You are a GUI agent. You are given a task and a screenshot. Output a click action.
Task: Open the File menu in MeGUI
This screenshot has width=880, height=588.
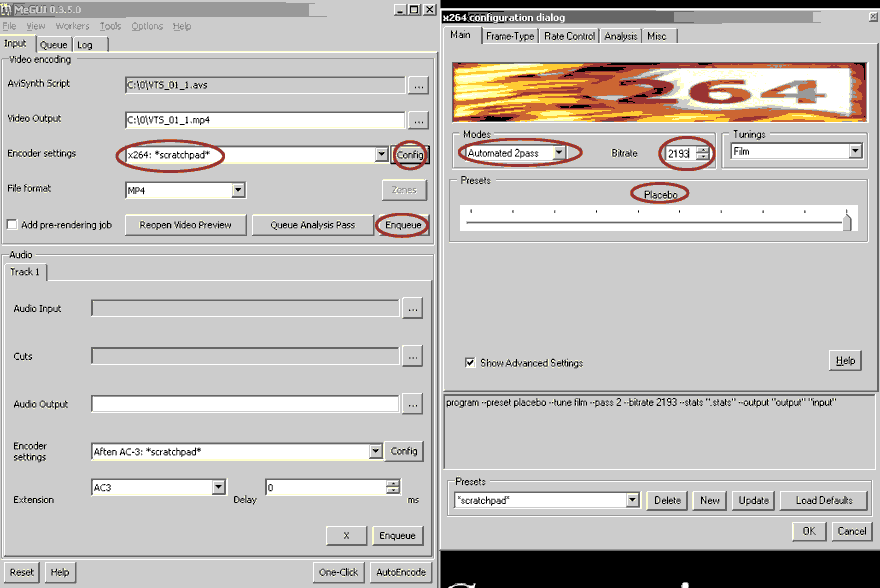click(10, 26)
